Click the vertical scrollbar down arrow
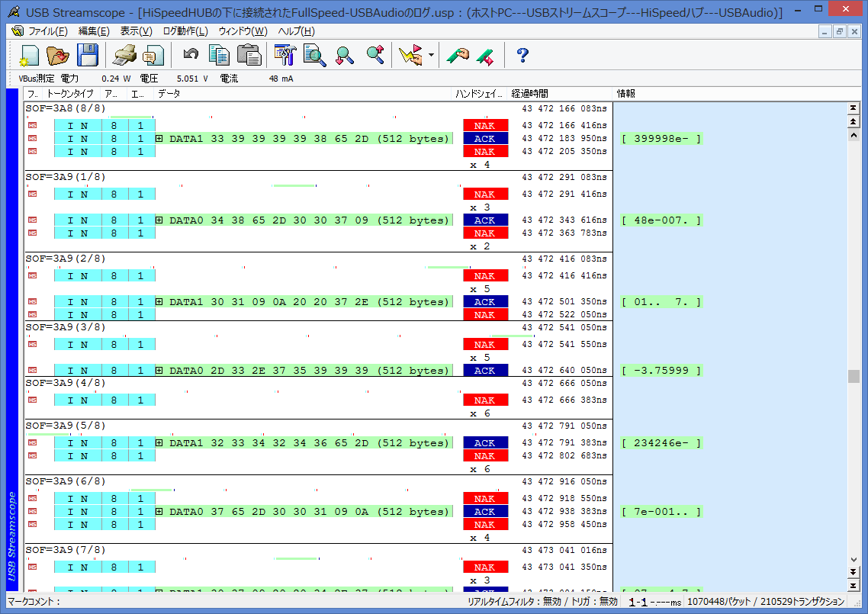 (x=853, y=559)
